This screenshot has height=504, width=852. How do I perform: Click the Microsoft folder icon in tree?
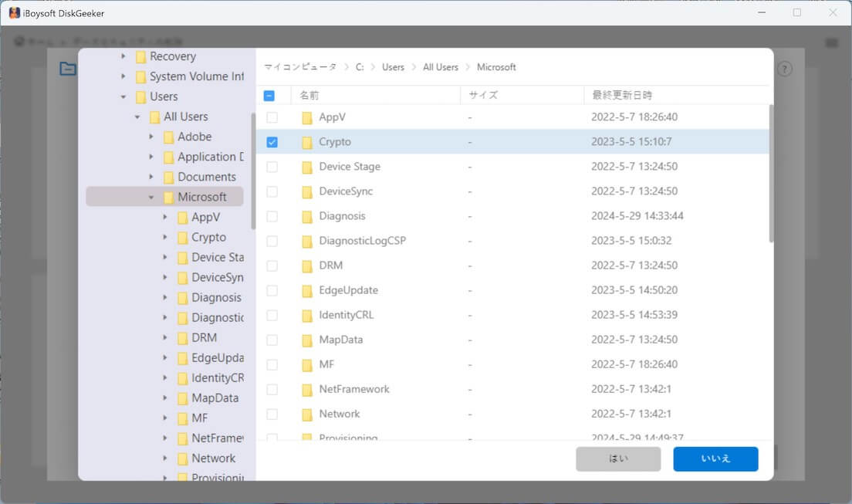(x=169, y=198)
